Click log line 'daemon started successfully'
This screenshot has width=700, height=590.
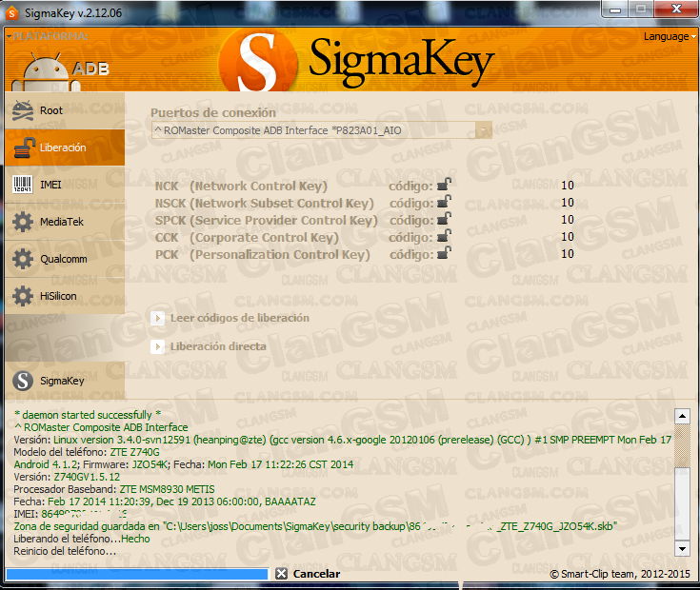88,415
